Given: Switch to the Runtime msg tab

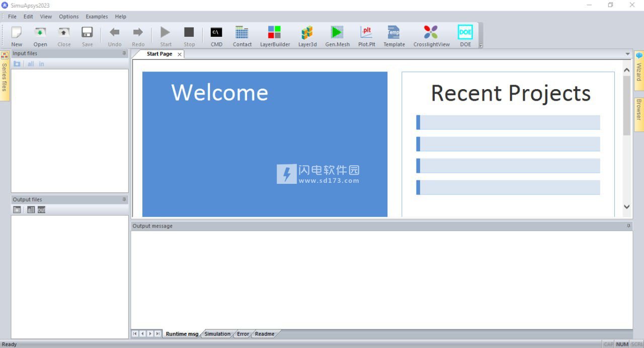Looking at the screenshot, I should tap(182, 334).
